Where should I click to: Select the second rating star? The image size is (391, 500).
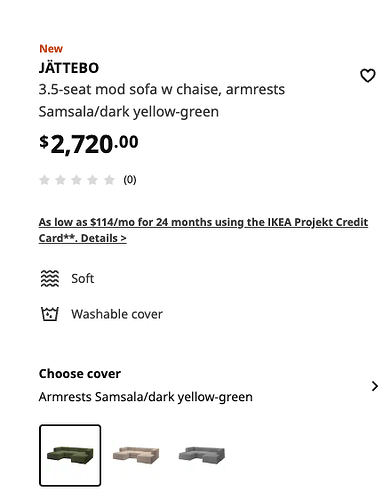coord(60,180)
